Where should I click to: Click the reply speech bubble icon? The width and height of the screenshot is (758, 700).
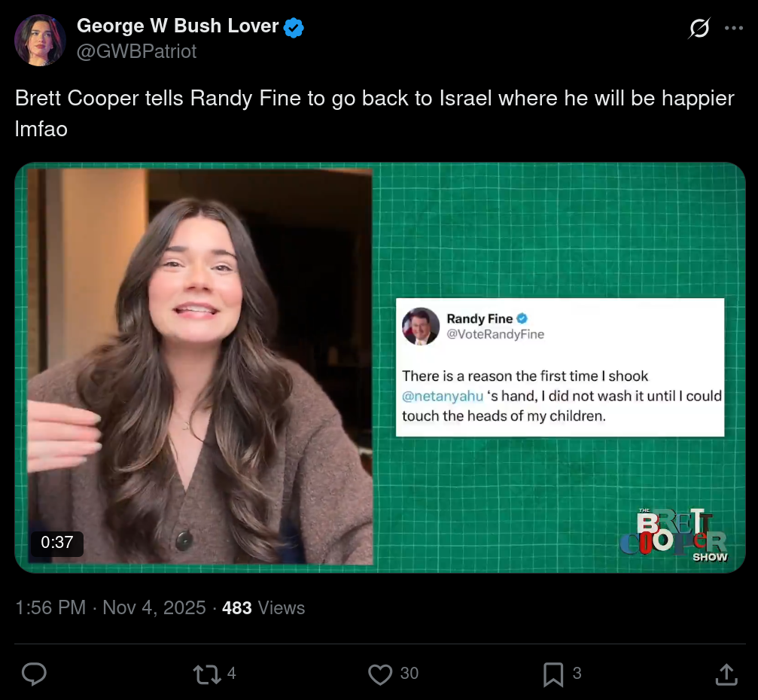pyautogui.click(x=34, y=674)
